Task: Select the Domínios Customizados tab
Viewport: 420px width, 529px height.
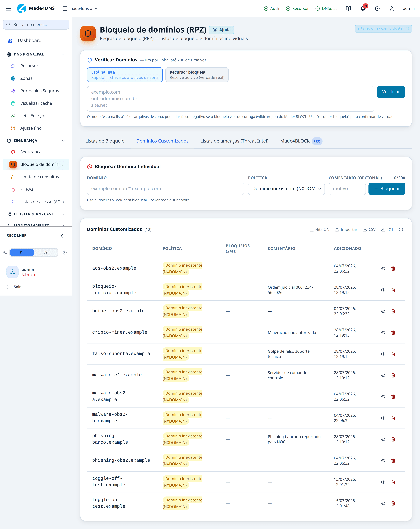Action: point(162,141)
